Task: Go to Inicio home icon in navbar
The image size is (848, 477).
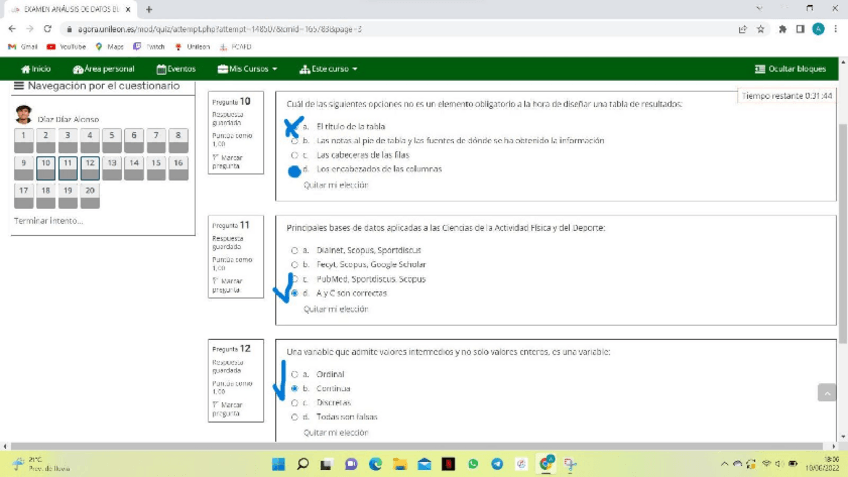Action: click(35, 69)
